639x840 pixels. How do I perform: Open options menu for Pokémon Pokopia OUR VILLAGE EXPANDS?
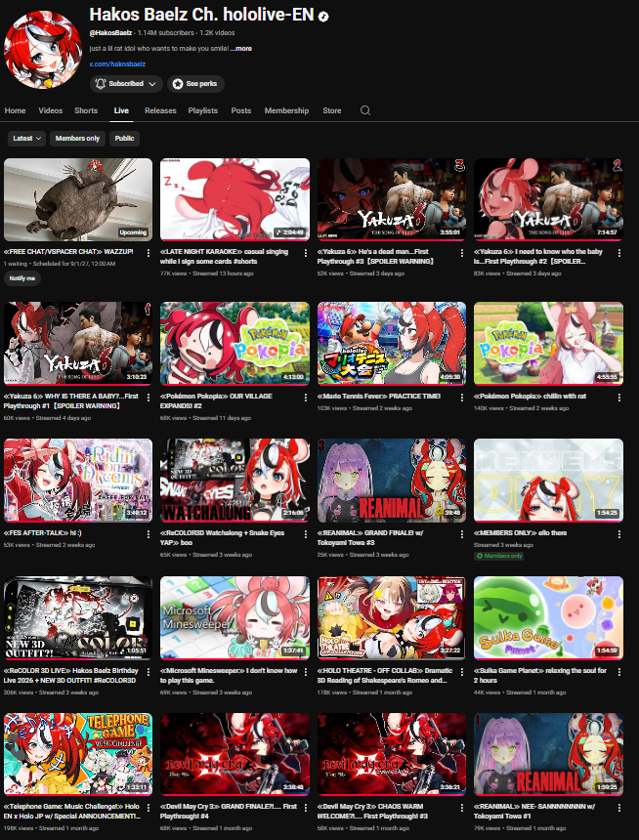306,398
